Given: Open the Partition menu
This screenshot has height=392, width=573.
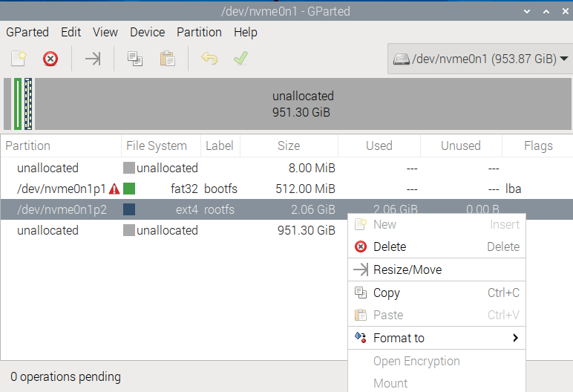Looking at the screenshot, I should (199, 32).
